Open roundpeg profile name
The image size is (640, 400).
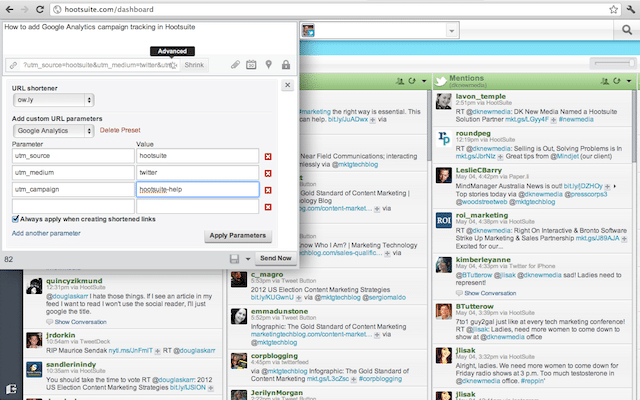click(473, 133)
